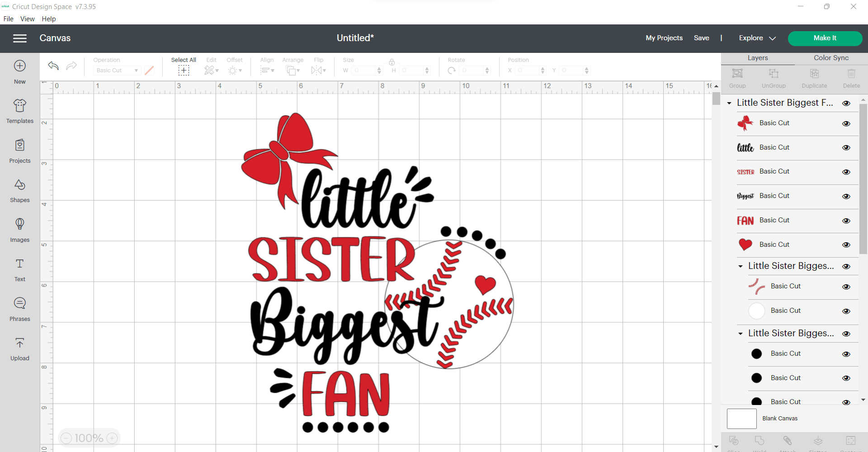Click the Select All icon
This screenshot has width=868, height=452.
[x=184, y=70]
